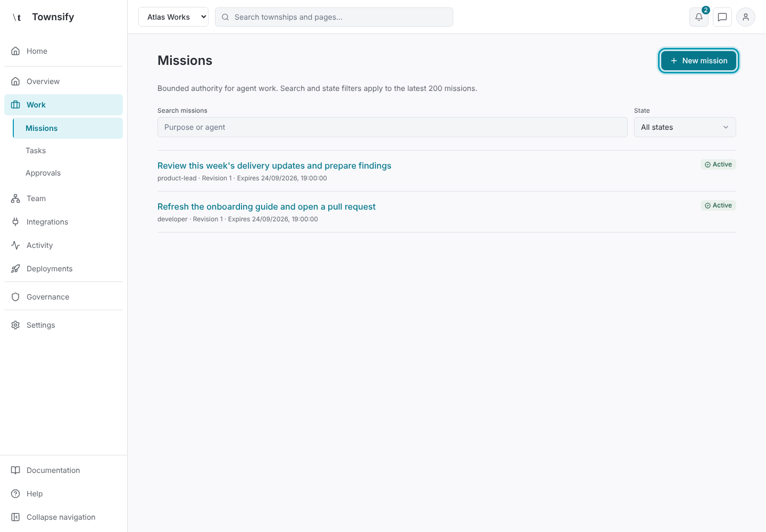Image resolution: width=766 pixels, height=532 pixels.
Task: Click the Collapse navigation panel icon
Action: click(x=15, y=517)
